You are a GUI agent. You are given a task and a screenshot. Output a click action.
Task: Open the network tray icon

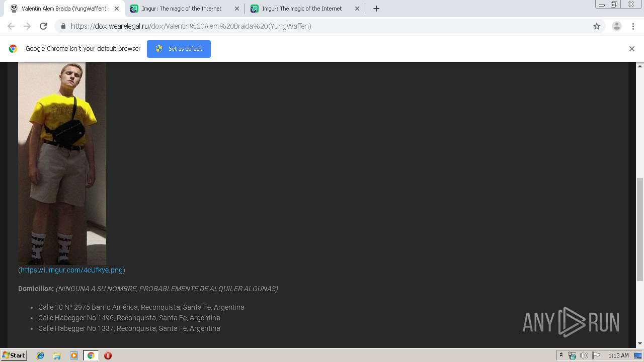point(572,355)
